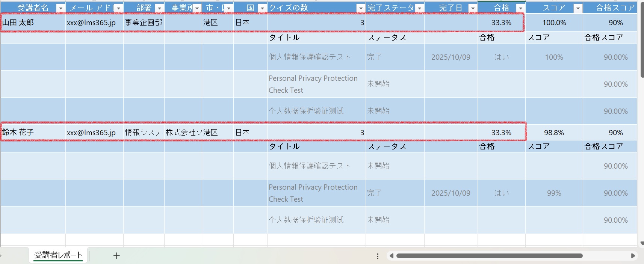Open the 国 column filter dropdown
The height and width of the screenshot is (264, 644).
pyautogui.click(x=262, y=8)
